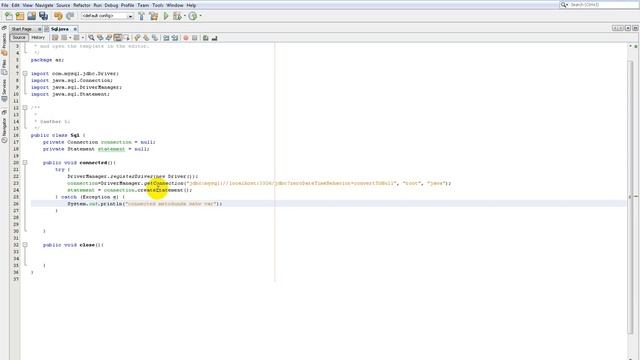Toggle bookmark on current line

coord(155,38)
